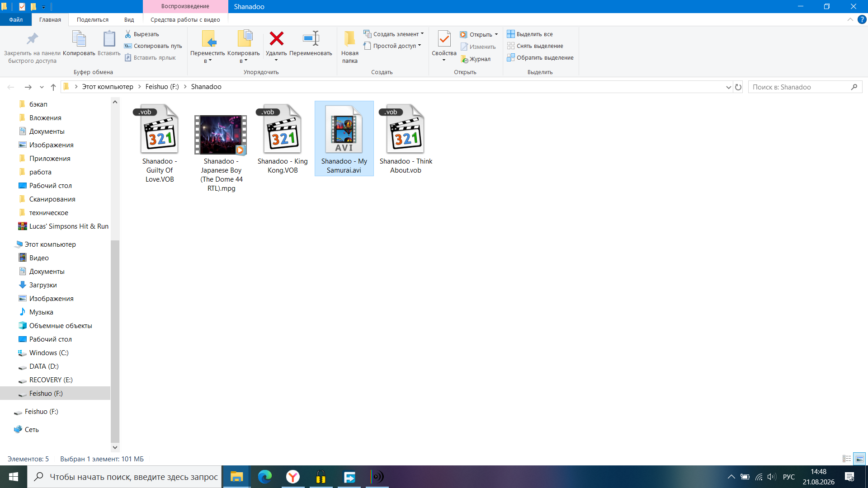Open Видео library in sidebar
The width and height of the screenshot is (868, 488).
[x=39, y=258]
